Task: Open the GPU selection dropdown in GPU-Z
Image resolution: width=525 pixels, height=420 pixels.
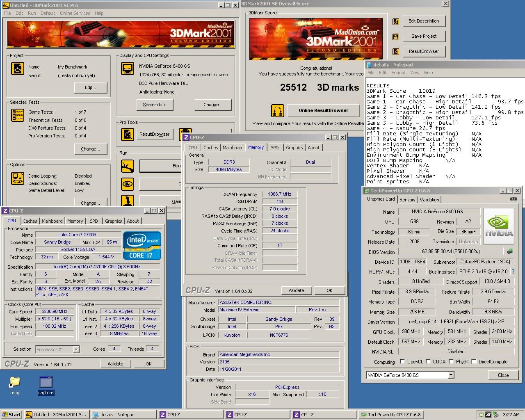Action: (451, 375)
